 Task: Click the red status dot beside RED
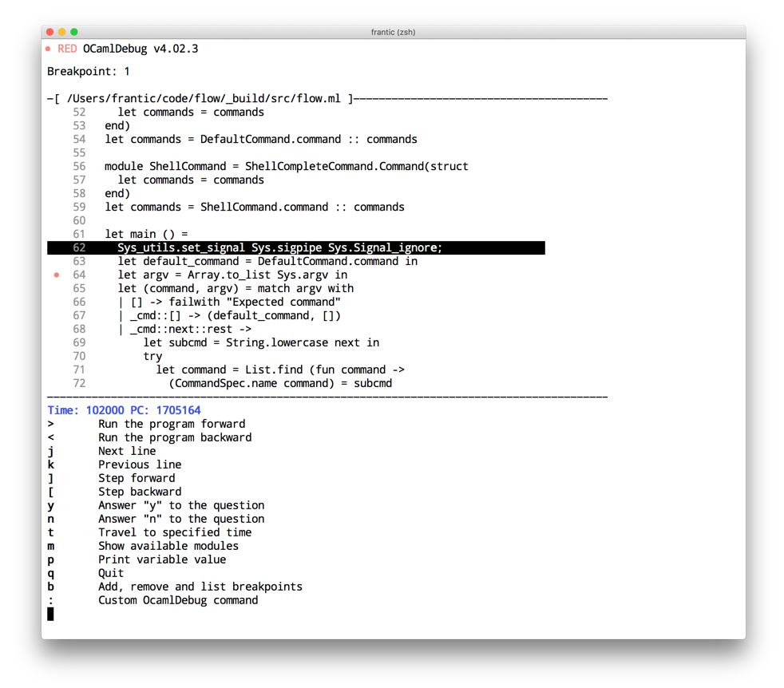coord(49,49)
